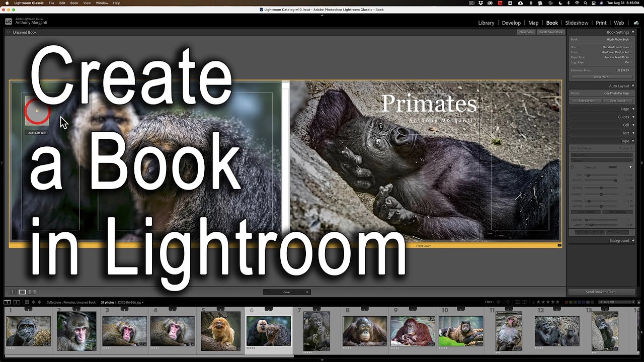
Task: Open Text Style Preset Custom dropdown
Action: [625, 148]
